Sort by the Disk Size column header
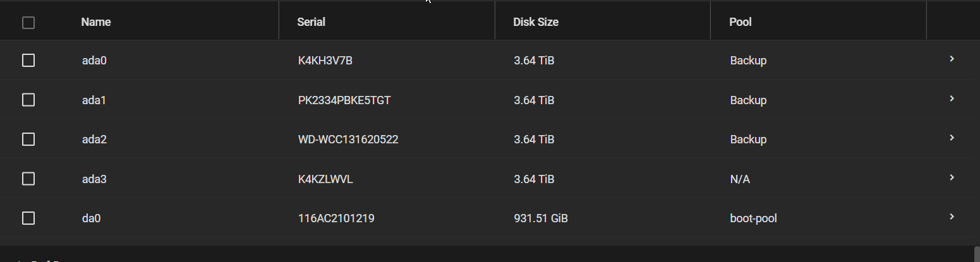The image size is (980, 262). 536,22
